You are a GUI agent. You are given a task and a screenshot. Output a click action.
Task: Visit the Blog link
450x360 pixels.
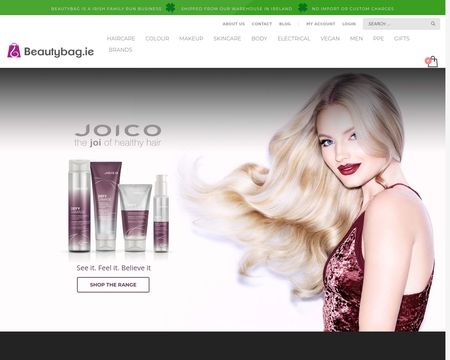(x=285, y=24)
